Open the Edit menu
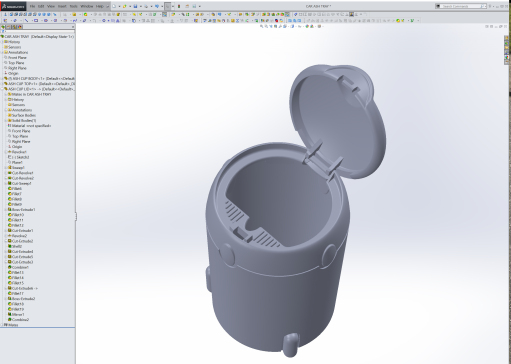Viewport: 511px width, 364px height. pyautogui.click(x=41, y=6)
